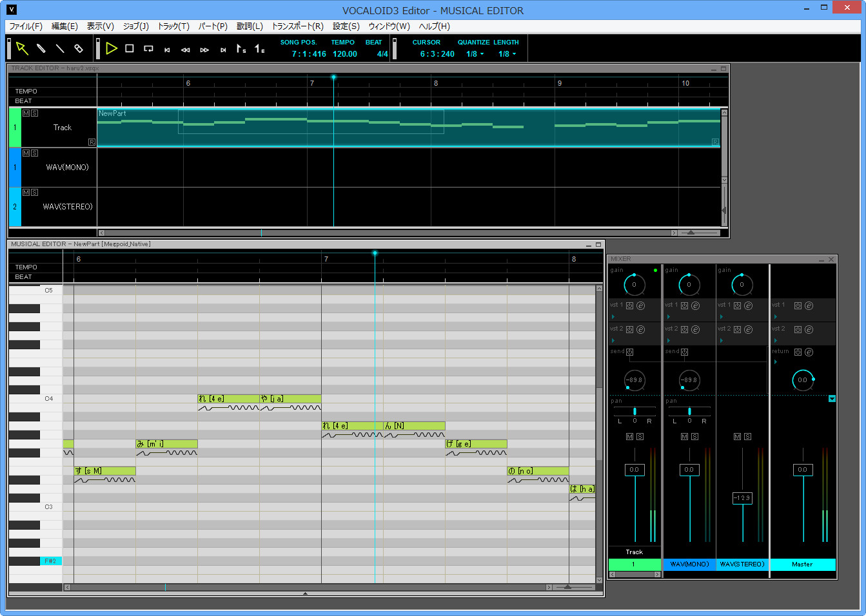Rewind the song position
The image size is (866, 616).
click(186, 50)
